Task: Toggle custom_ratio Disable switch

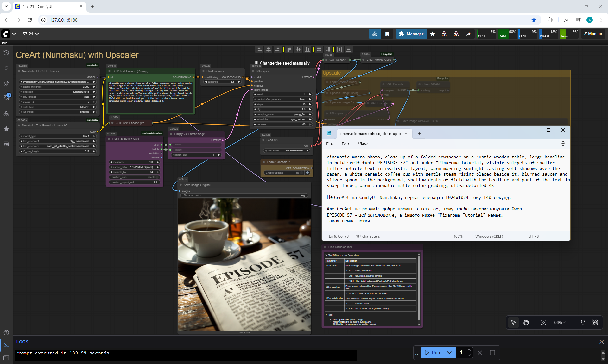Action: coord(157,177)
